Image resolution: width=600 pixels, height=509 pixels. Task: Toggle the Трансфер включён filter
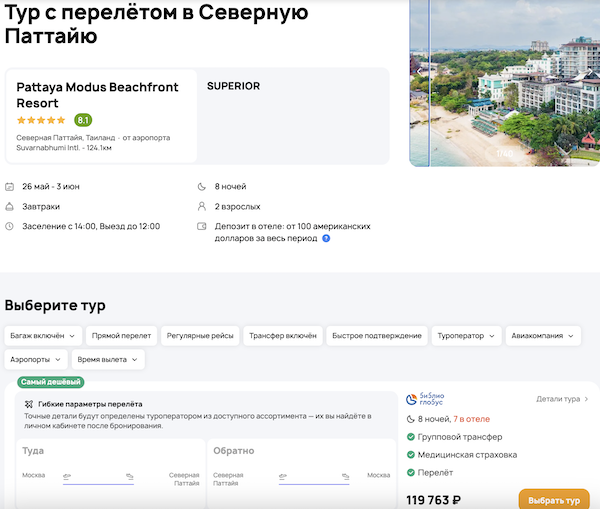pos(283,336)
